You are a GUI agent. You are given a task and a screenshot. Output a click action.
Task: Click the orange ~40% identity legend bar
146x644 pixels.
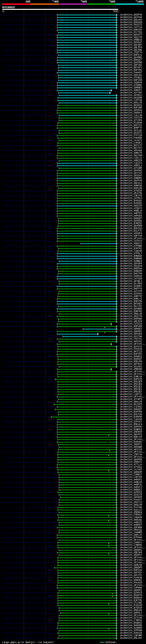(x=45, y=4)
